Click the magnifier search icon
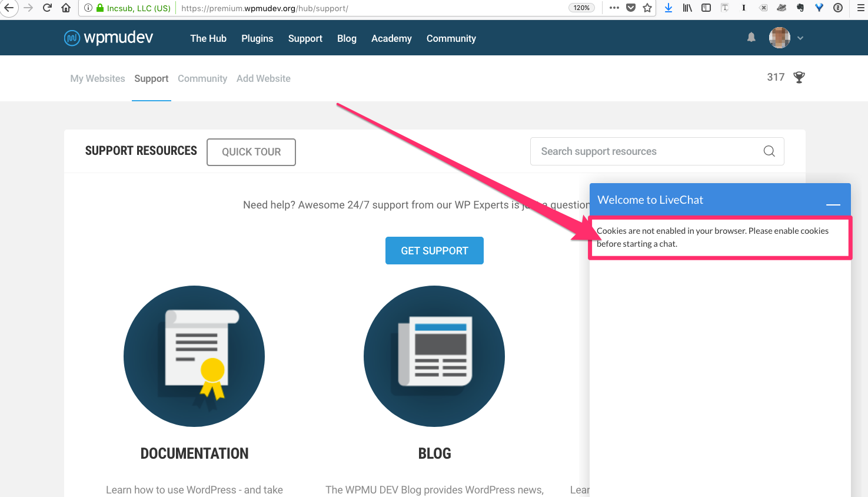This screenshot has width=868, height=497. (769, 151)
